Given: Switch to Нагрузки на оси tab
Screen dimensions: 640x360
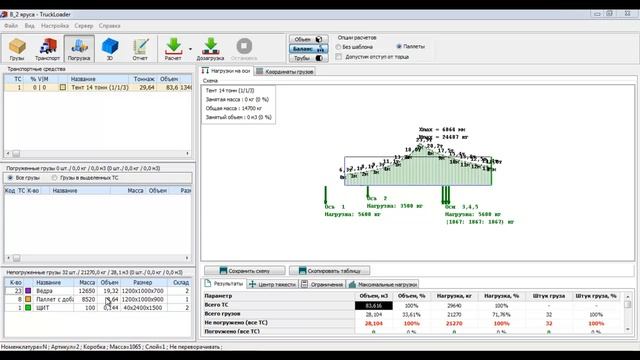Looking at the screenshot, I should coord(227,71).
